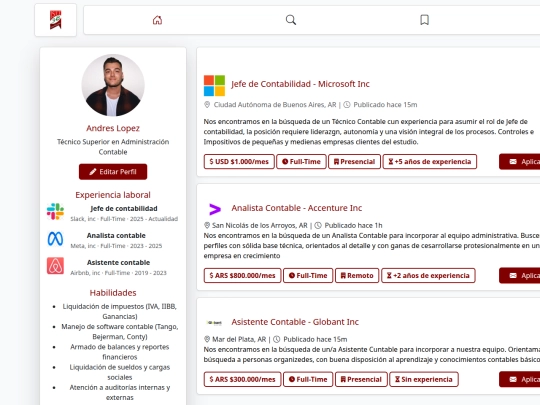Click the Globant logo on job card
The width and height of the screenshot is (540, 405).
[214, 323]
